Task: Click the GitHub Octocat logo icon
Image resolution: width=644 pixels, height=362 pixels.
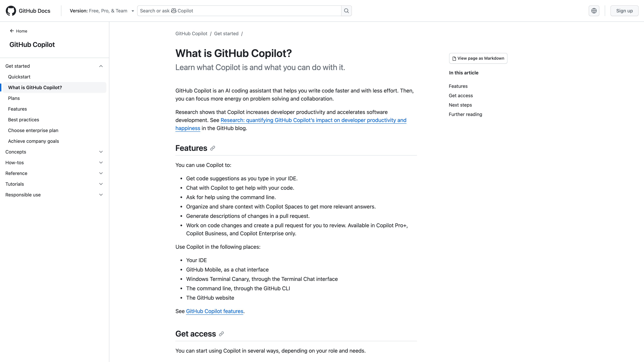Action: pyautogui.click(x=11, y=11)
